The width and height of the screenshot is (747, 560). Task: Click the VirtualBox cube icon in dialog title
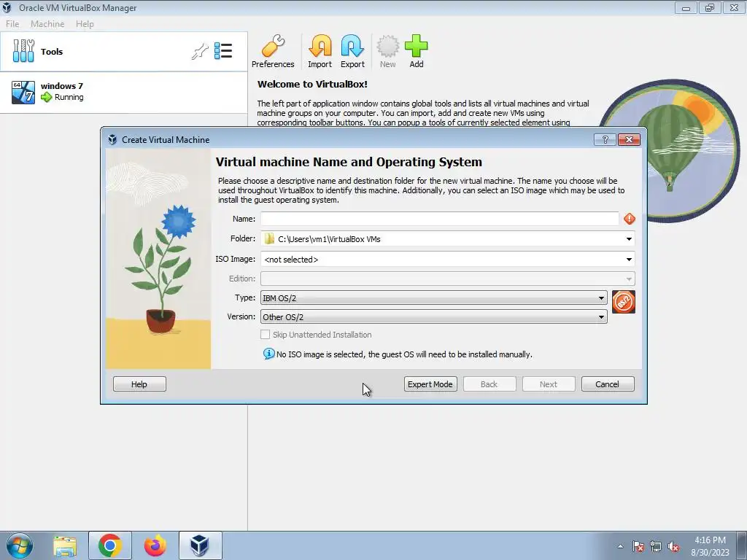112,139
